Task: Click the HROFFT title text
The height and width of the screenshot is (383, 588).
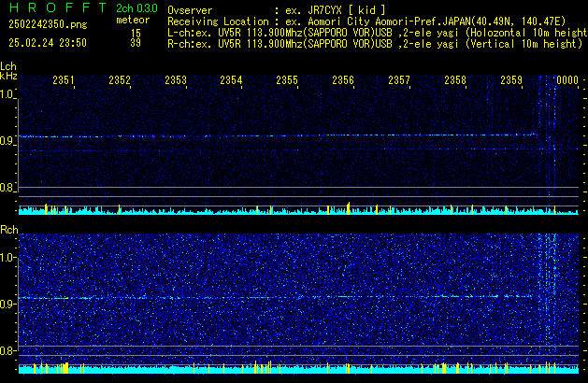Action: coord(58,7)
